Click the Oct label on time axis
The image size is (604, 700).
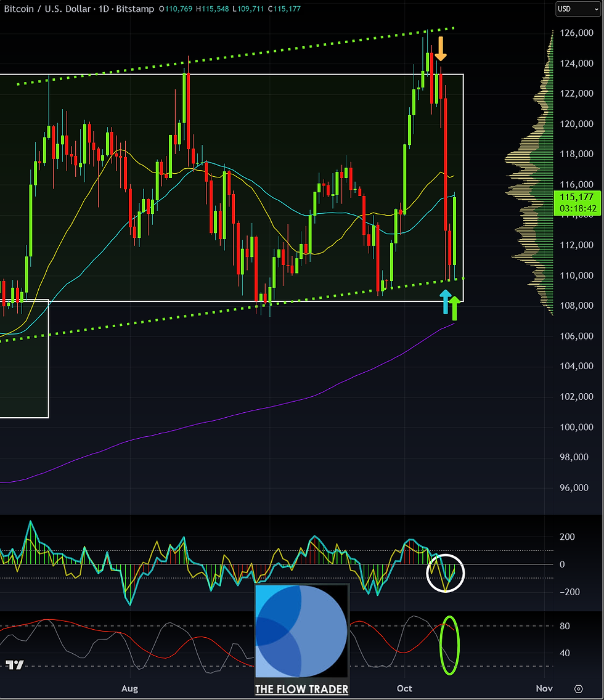coord(404,688)
